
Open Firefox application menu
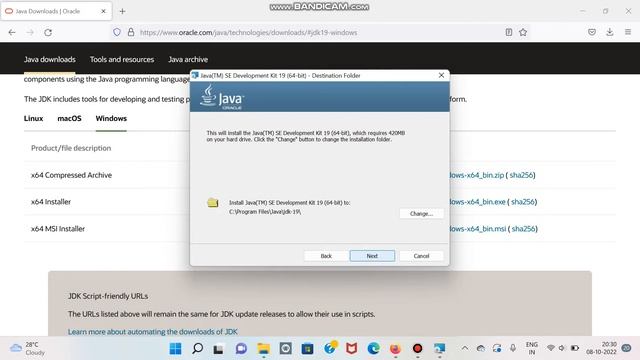tap(628, 32)
